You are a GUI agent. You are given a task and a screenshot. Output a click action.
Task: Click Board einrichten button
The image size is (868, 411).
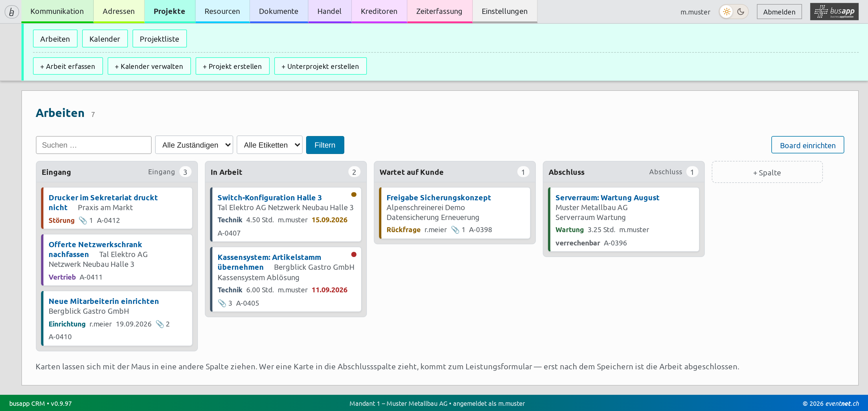[807, 145]
